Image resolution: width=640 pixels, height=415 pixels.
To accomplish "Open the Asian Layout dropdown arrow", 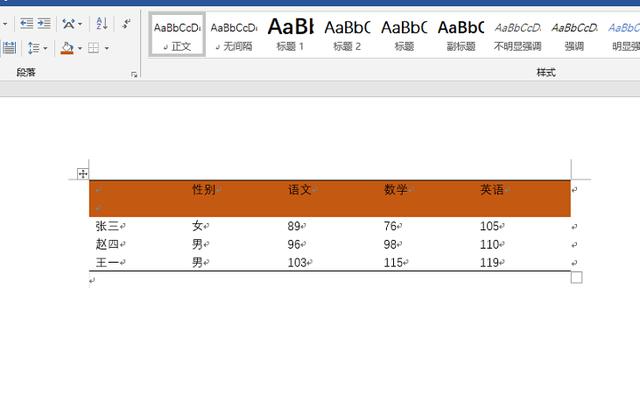I will click(x=80, y=24).
